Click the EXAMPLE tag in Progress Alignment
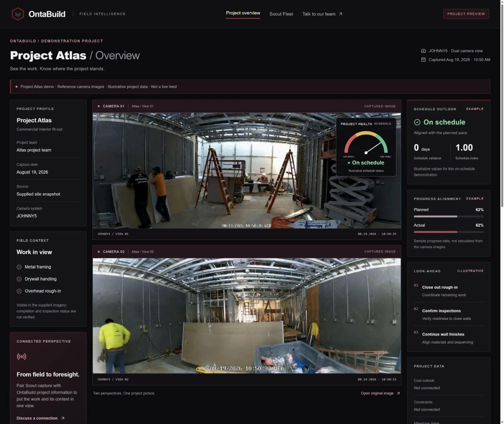Screen dimensions: 504x424 click(475, 199)
